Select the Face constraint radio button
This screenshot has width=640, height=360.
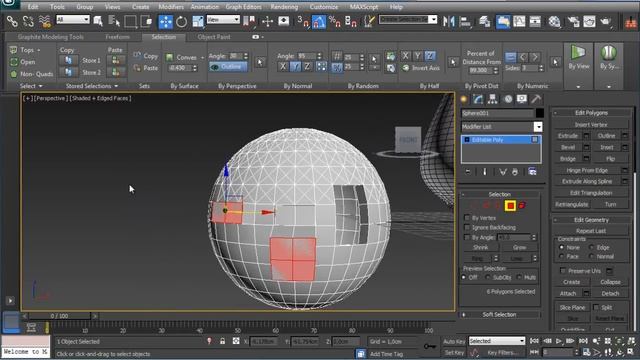(562, 256)
